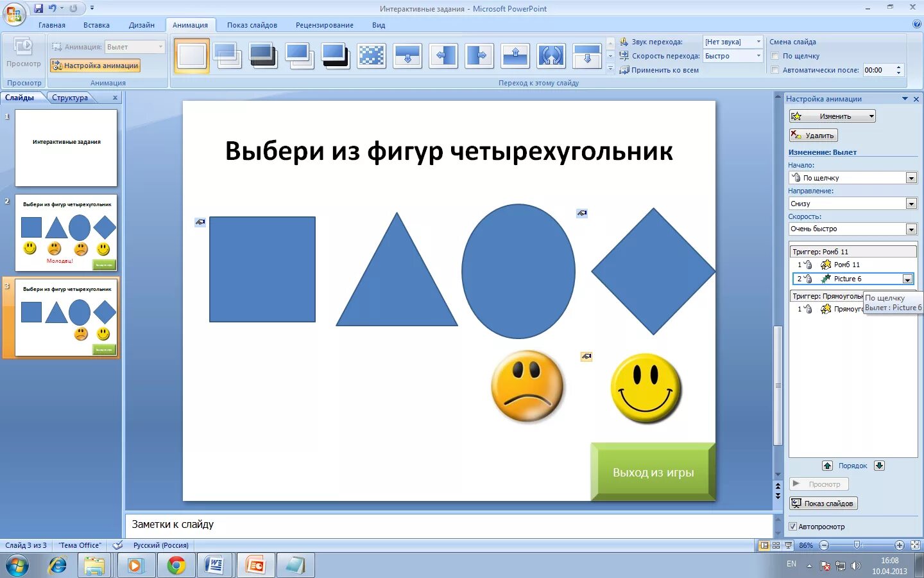The height and width of the screenshot is (578, 924).
Task: Open the 'Скорость' animation speed dropdown
Action: (911, 229)
